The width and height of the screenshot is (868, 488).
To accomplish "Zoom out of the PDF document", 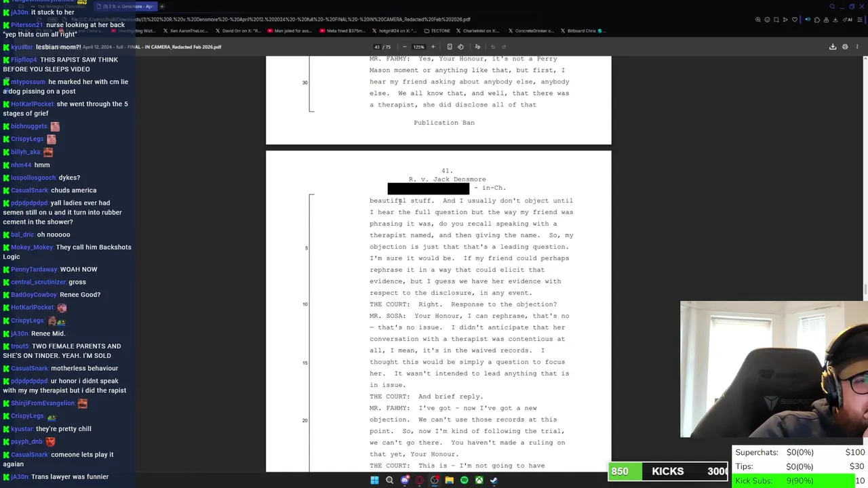I will click(x=404, y=47).
